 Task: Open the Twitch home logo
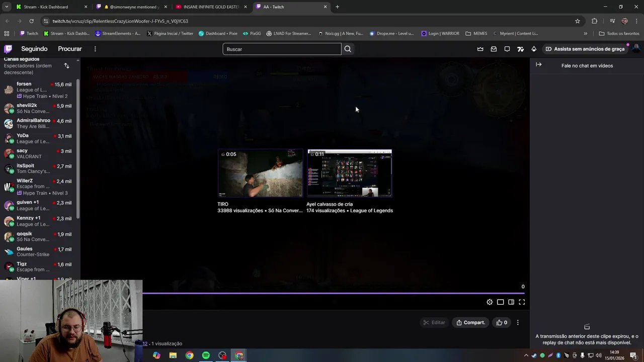(x=8, y=49)
